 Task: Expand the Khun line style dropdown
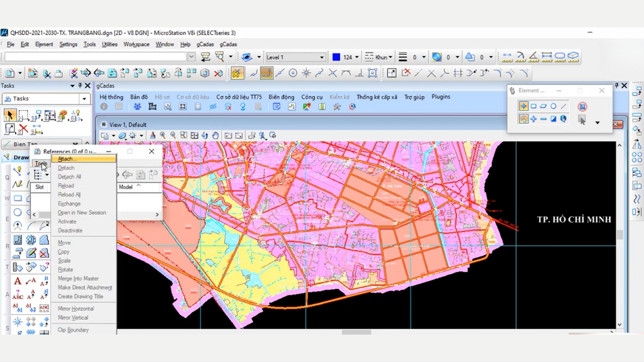390,57
